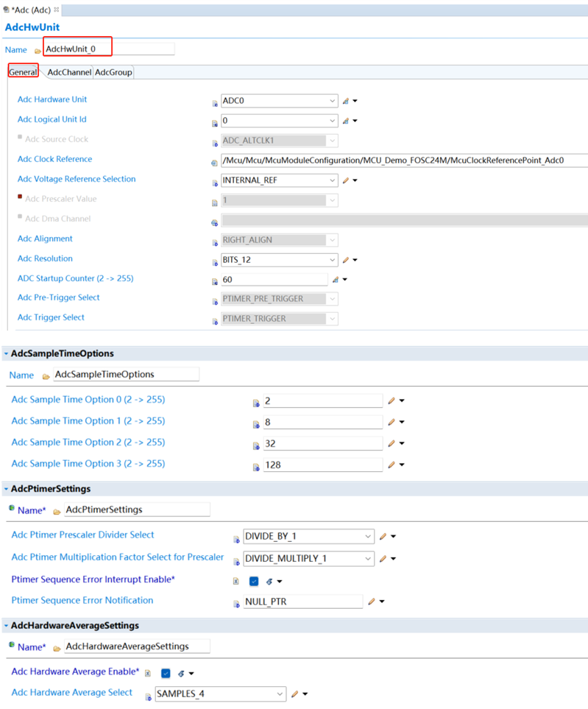Viewport: 588px width, 709px height.
Task: Click the ADC Startup Counter input field
Action: (274, 280)
